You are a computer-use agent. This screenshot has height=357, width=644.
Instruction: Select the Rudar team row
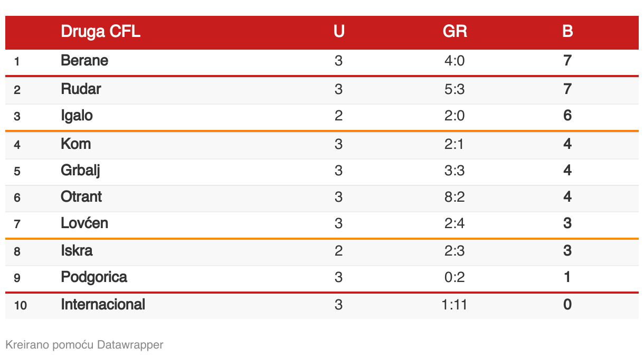pyautogui.click(x=322, y=89)
